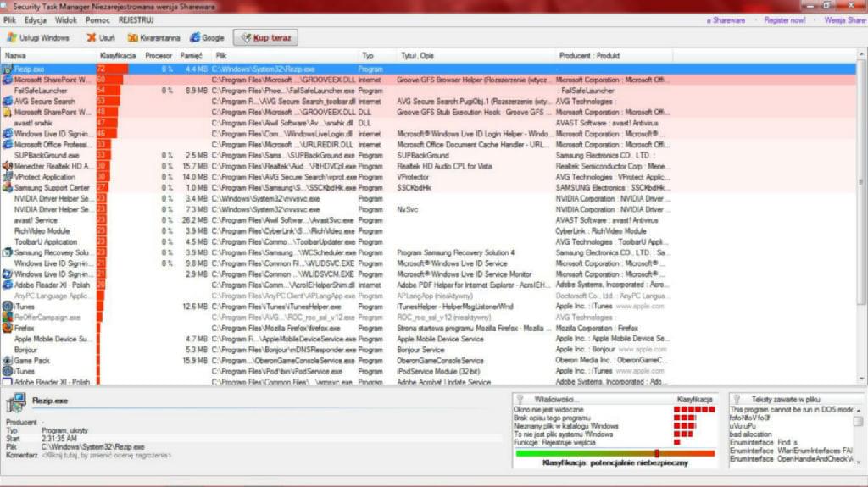Click the Microsoft Office Professi... row icon
The width and height of the screenshot is (868, 487).
(x=7, y=145)
